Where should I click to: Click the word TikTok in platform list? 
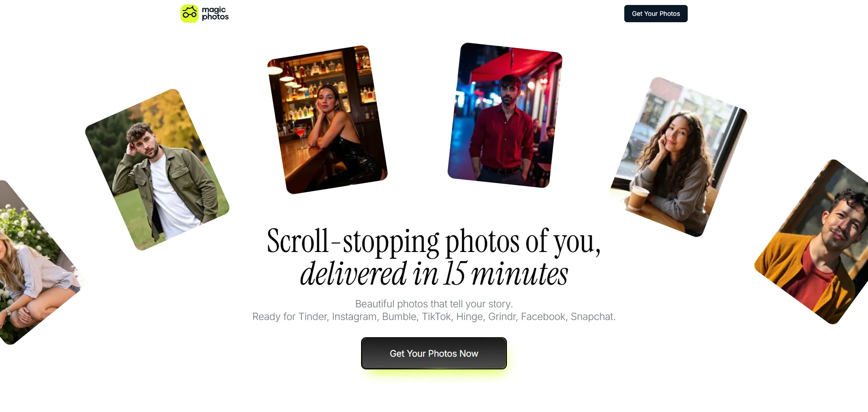437,316
